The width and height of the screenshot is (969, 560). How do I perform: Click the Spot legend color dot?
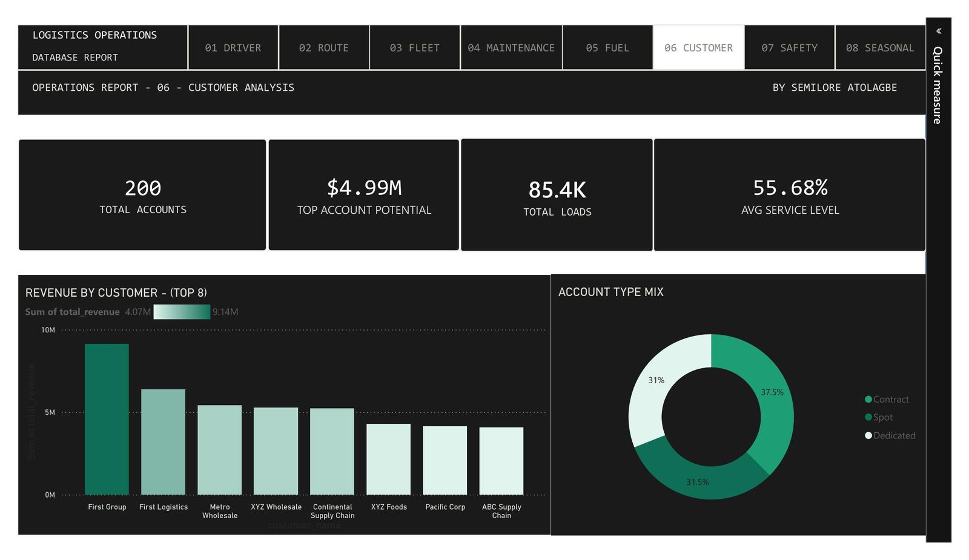(x=868, y=417)
